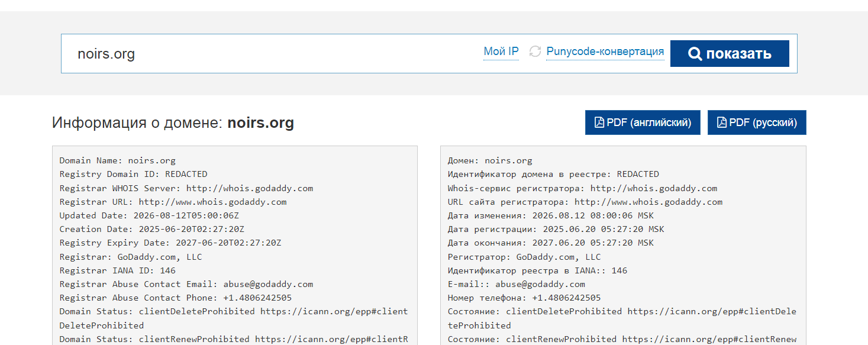
Task: Click the Registrar WHOIS Server URL in English block
Action: pos(250,188)
